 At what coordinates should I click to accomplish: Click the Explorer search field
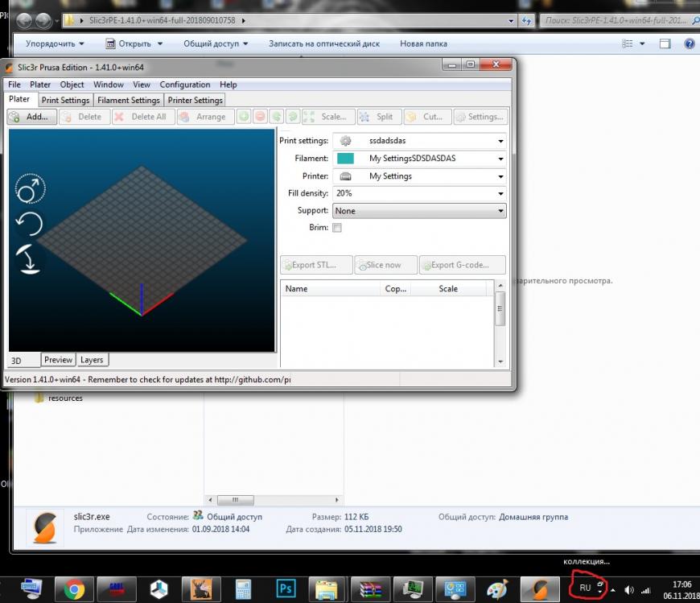click(618, 21)
